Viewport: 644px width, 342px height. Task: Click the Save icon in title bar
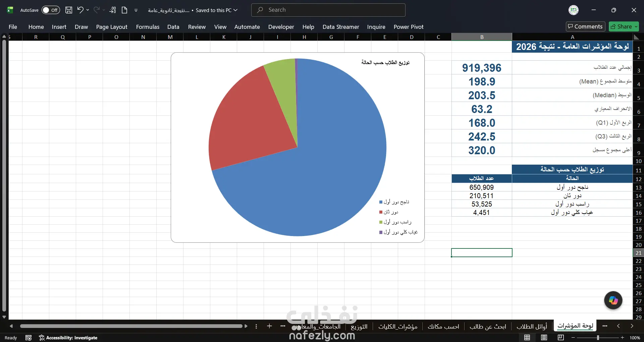coord(68,10)
